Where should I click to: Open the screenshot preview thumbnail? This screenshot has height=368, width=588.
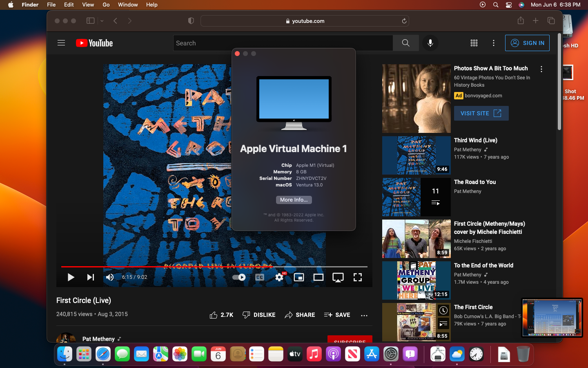point(552,318)
